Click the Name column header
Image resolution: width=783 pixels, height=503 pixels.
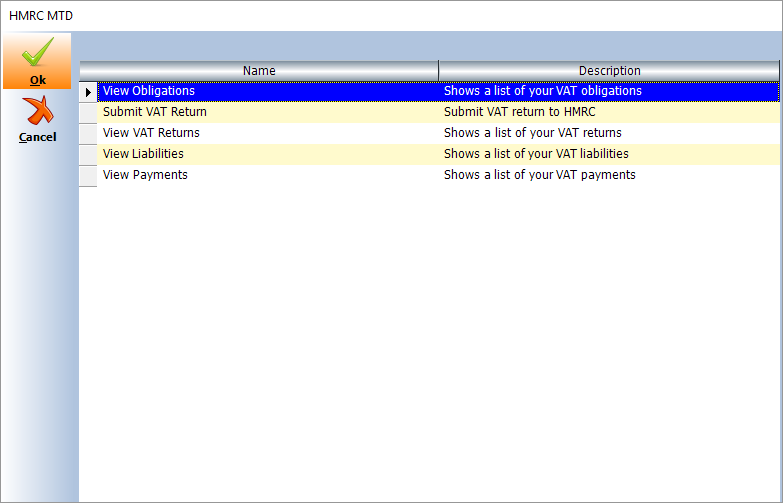pos(259,71)
